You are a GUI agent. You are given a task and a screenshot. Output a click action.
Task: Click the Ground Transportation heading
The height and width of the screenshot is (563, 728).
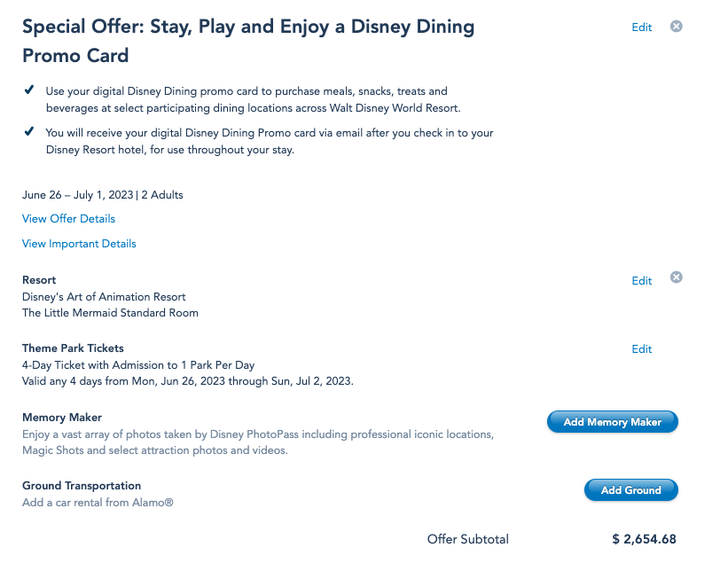82,486
